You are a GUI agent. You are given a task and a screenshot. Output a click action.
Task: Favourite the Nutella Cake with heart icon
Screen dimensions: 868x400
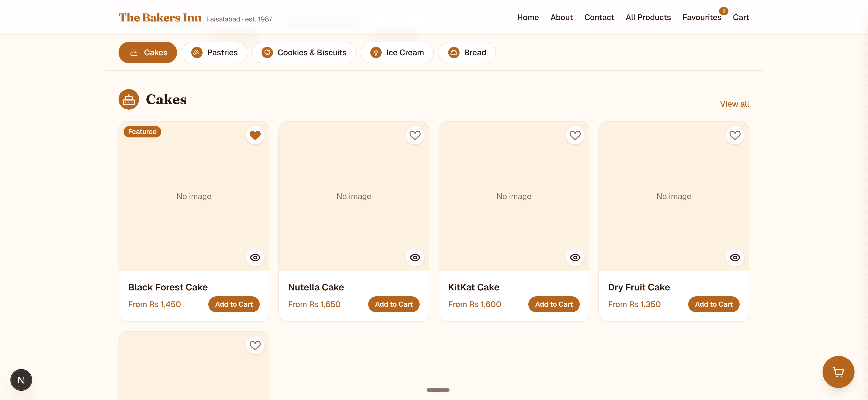tap(415, 135)
